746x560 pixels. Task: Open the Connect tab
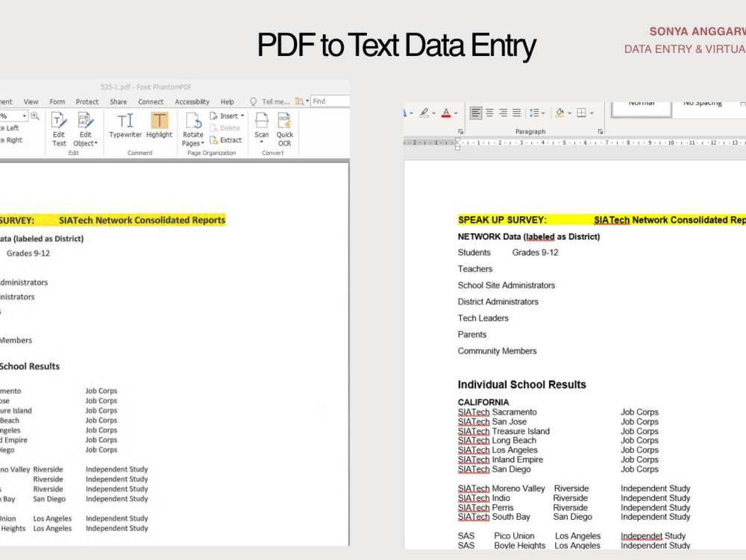pyautogui.click(x=151, y=101)
